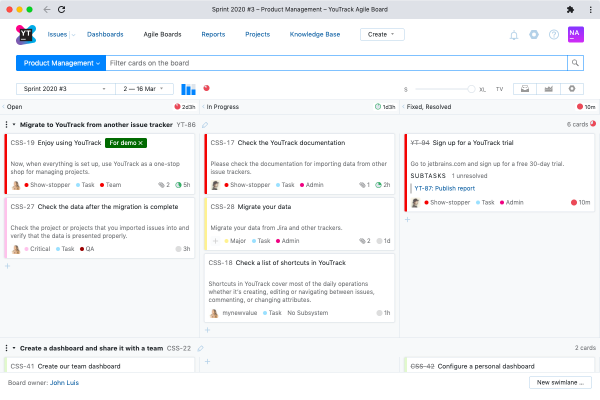Adjust the card size slider handle
This screenshot has height=400, width=600.
[471, 89]
